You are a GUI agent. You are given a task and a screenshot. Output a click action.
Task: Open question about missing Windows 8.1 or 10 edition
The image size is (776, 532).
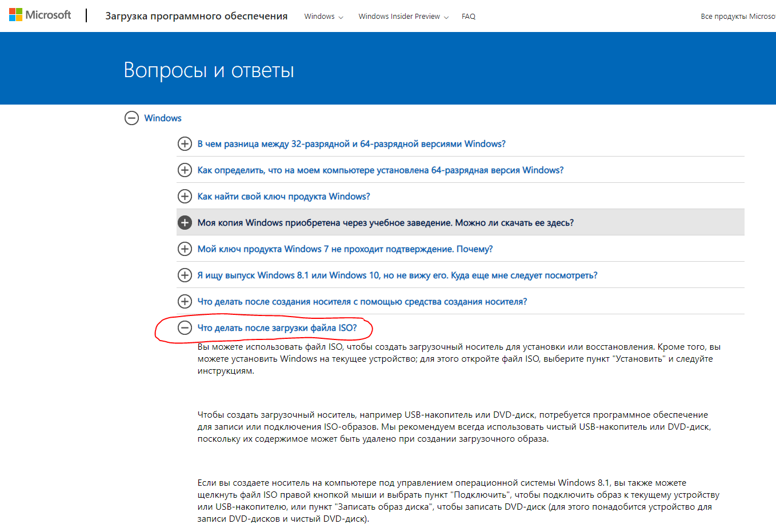398,275
